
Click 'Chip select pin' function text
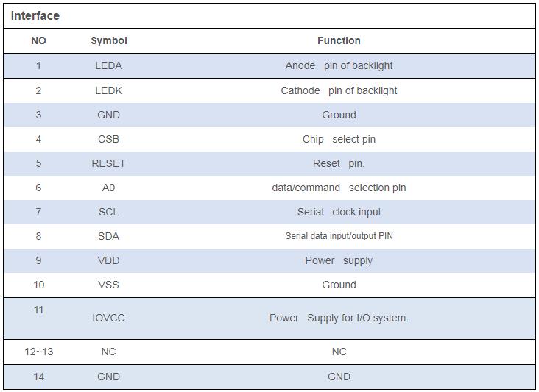point(339,139)
